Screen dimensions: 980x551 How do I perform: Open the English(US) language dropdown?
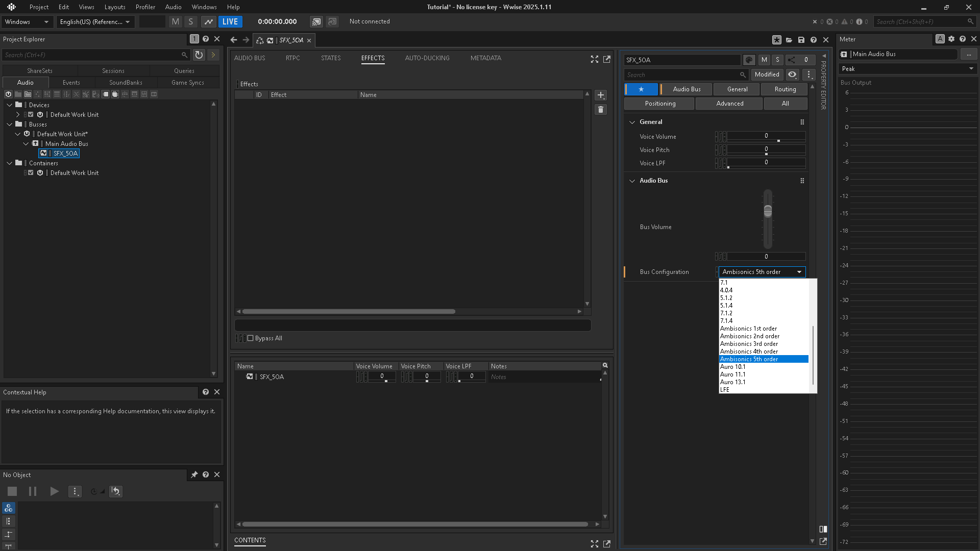point(95,21)
